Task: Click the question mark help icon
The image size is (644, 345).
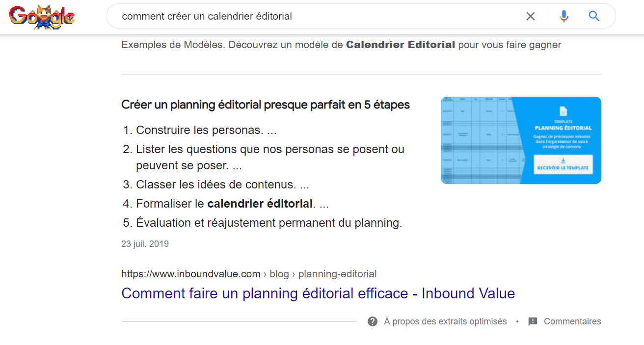Action: pos(373,321)
